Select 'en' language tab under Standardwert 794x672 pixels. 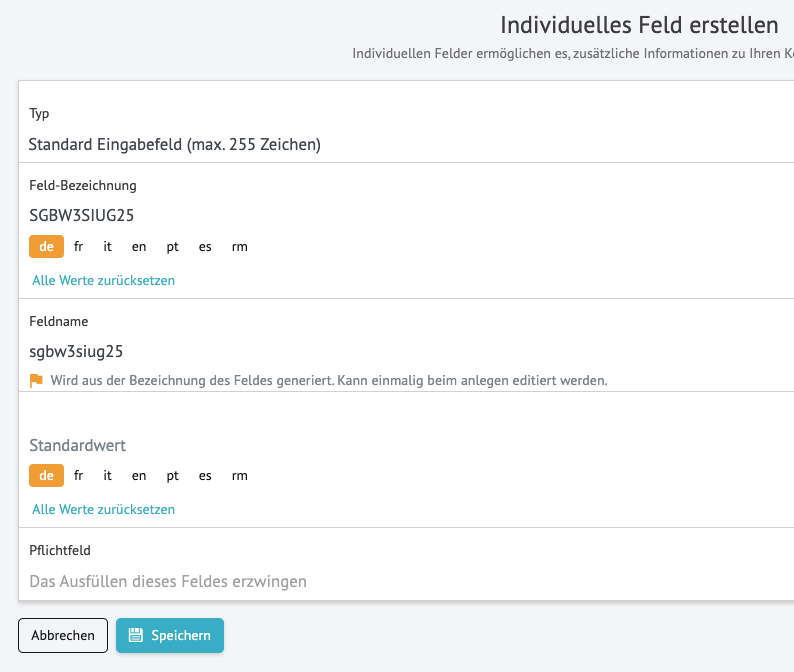click(139, 476)
